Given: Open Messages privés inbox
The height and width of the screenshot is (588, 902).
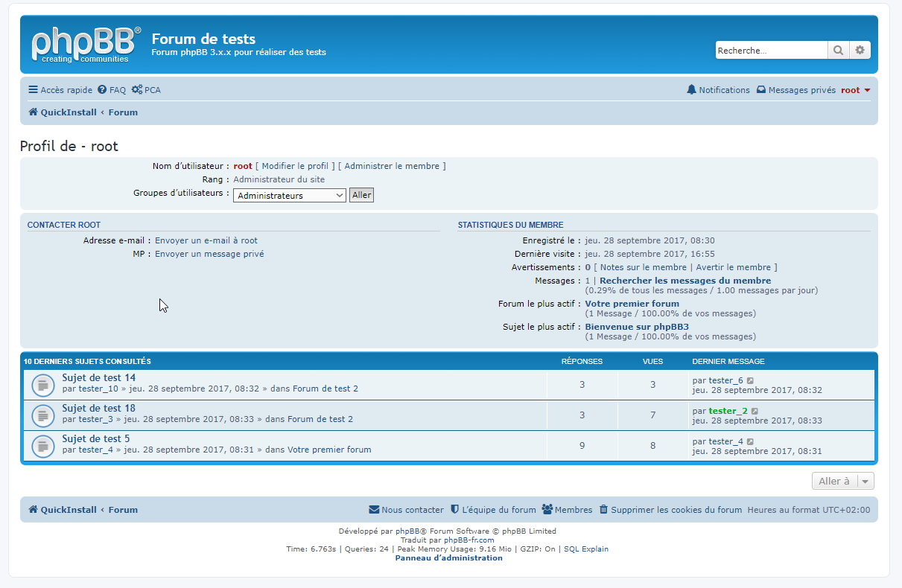Looking at the screenshot, I should click(795, 90).
